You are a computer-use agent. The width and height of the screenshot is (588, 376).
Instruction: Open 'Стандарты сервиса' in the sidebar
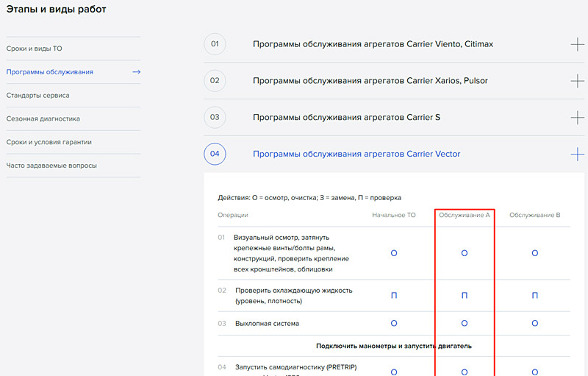(x=38, y=96)
